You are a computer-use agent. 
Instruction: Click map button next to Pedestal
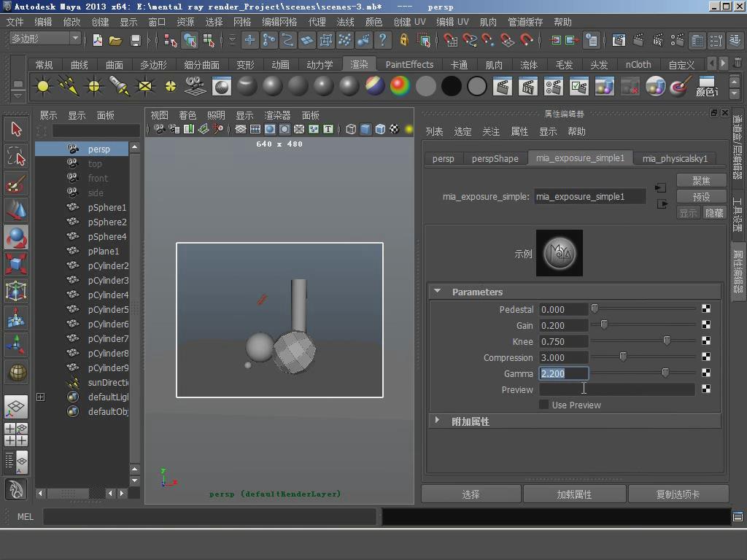pyautogui.click(x=706, y=308)
